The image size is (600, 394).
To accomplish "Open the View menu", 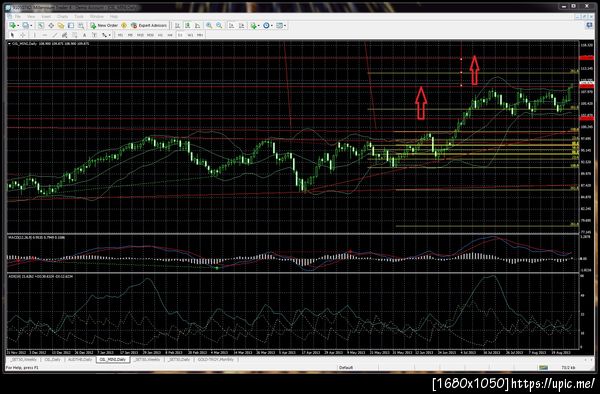I will pyautogui.click(x=31, y=16).
